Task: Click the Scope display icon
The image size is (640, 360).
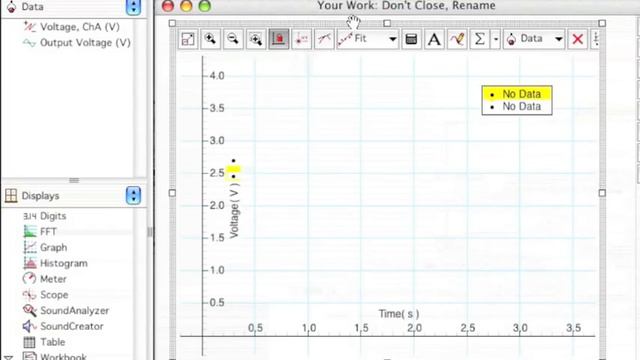Action: (x=29, y=295)
